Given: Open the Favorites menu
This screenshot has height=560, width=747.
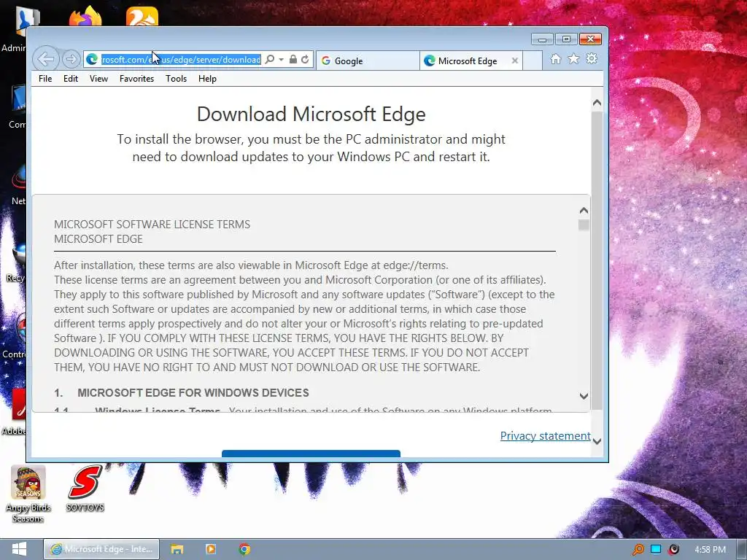Looking at the screenshot, I should coord(136,79).
